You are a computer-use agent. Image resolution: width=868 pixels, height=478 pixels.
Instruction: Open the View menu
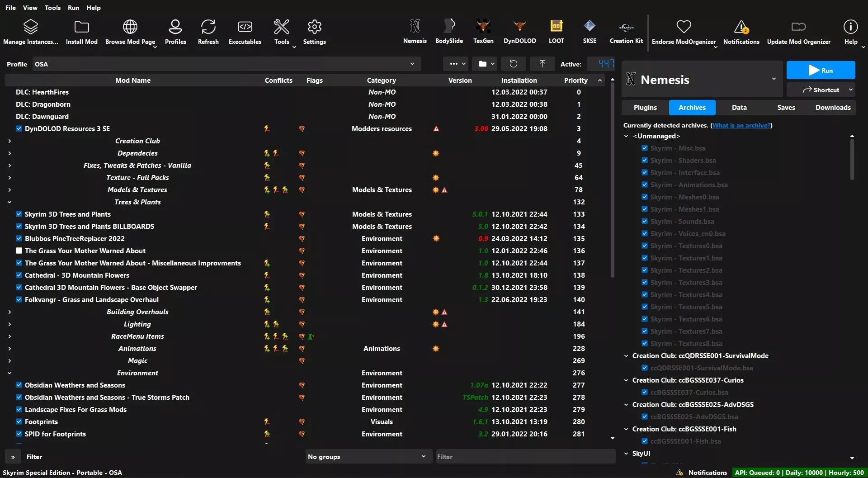[30, 8]
